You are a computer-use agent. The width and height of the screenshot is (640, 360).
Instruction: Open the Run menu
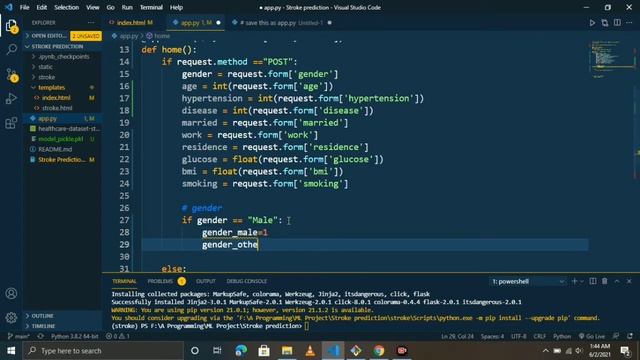[127, 7]
